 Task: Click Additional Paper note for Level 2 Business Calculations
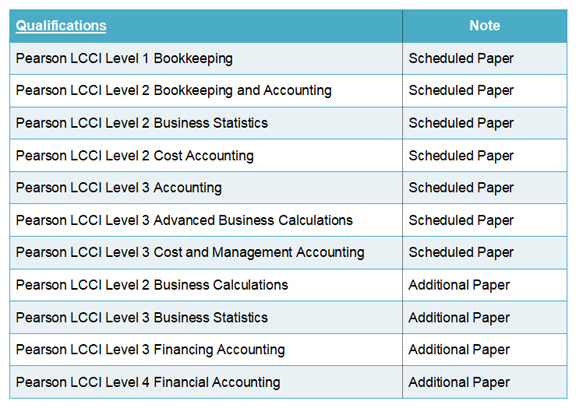(459, 285)
